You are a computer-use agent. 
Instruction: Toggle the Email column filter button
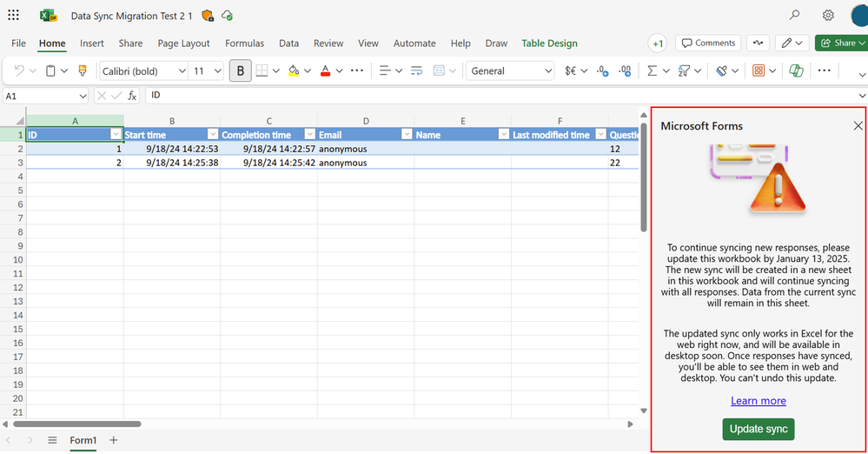coord(407,134)
